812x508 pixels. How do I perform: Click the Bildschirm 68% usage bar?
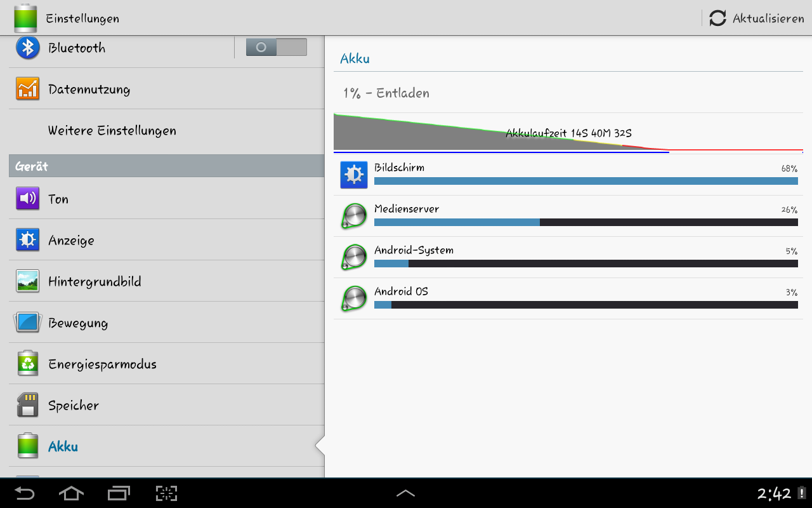coord(586,181)
